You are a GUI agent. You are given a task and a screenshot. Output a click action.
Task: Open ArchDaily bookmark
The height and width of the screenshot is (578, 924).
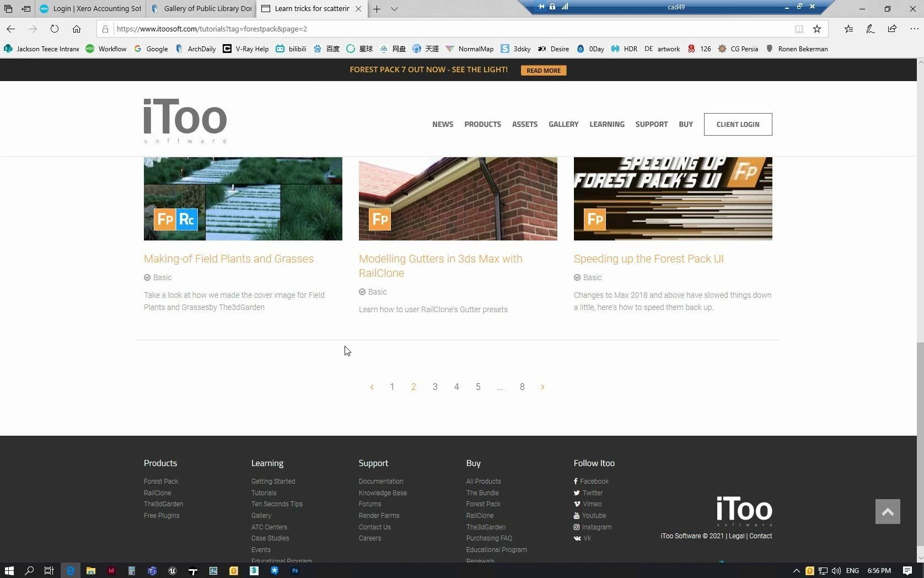tap(196, 49)
